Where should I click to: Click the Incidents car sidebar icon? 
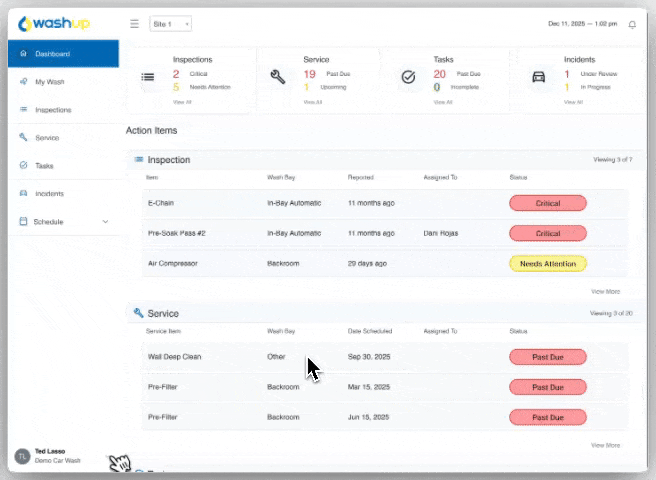point(23,193)
